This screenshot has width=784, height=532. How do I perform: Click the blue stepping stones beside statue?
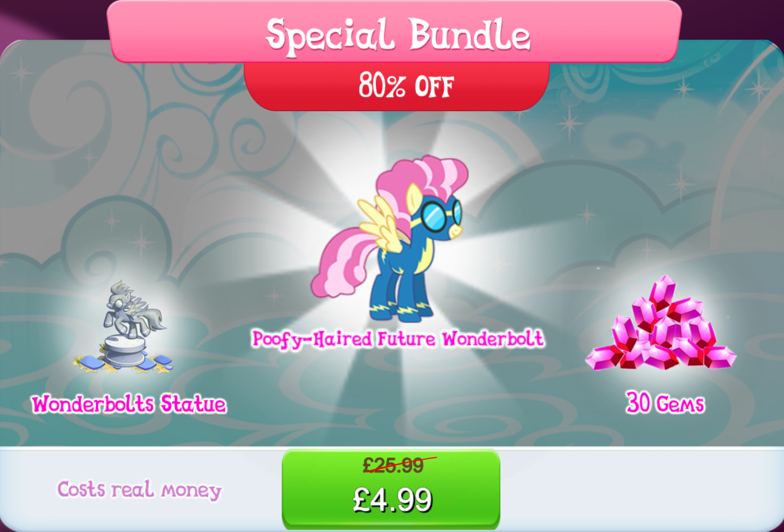(x=155, y=363)
